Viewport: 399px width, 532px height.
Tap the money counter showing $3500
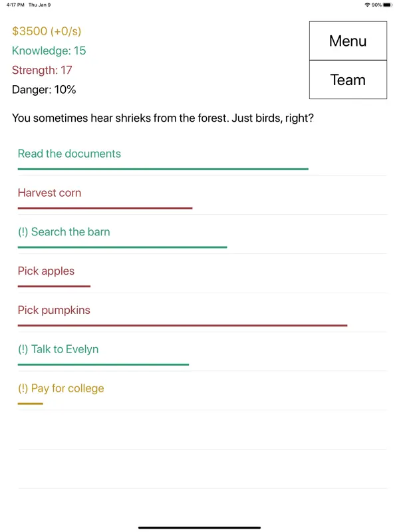click(47, 31)
